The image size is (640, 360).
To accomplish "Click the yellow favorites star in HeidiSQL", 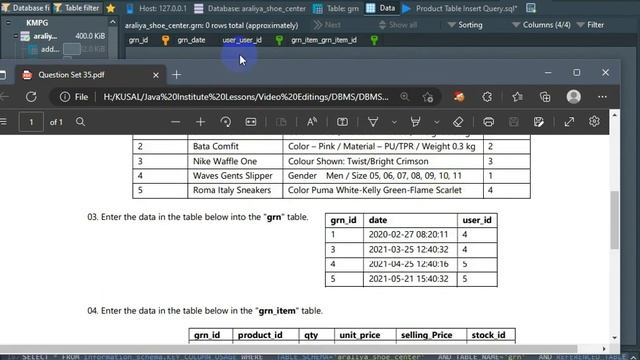I will tap(110, 8).
